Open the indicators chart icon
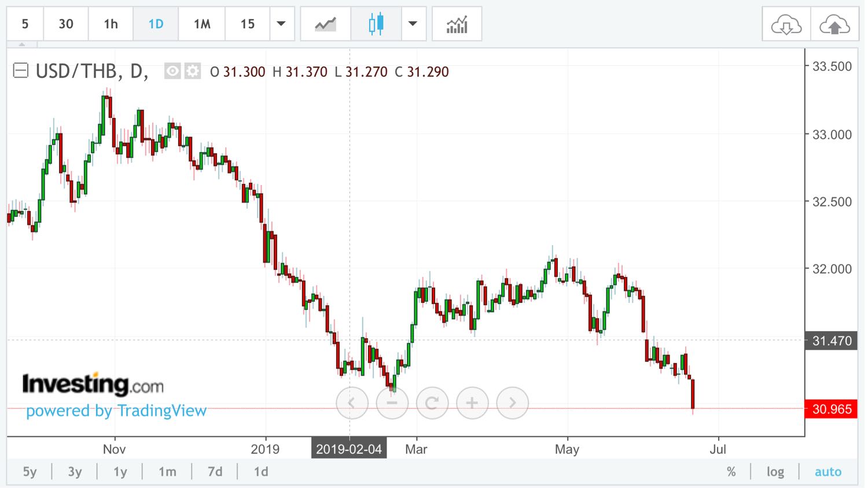This screenshot has height=488, width=868. [x=457, y=24]
